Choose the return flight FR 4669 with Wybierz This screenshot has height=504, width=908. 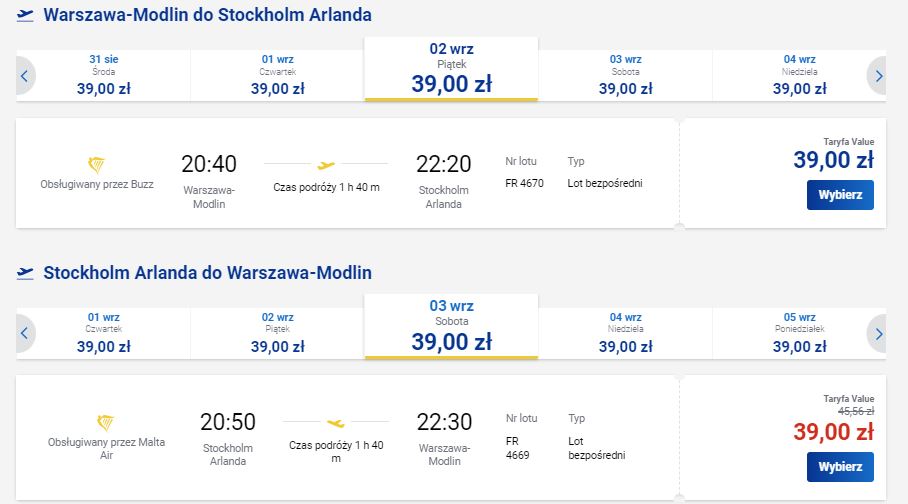[840, 467]
